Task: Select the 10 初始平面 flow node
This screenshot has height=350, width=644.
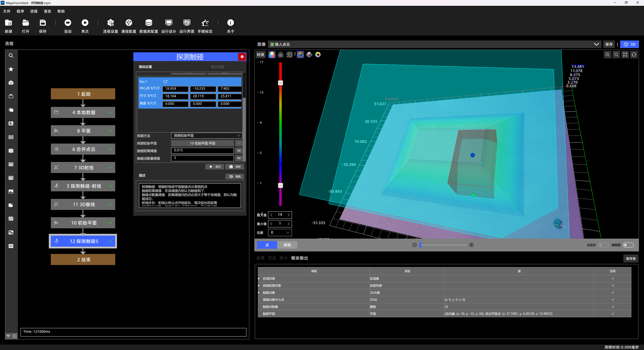Action: click(83, 223)
